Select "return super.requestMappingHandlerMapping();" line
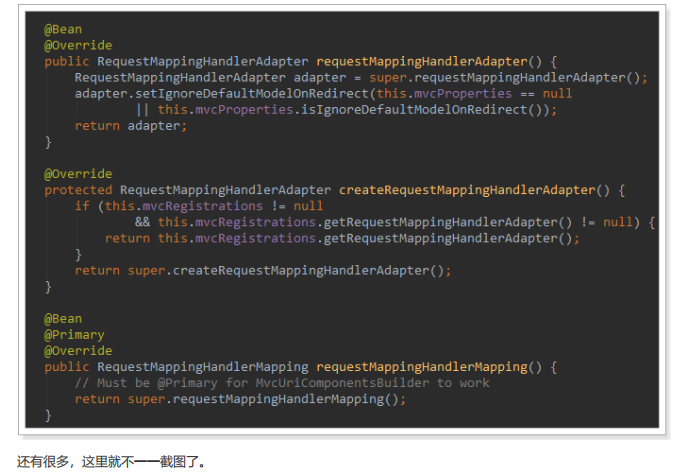Image resolution: width=681 pixels, height=473 pixels. click(240, 399)
